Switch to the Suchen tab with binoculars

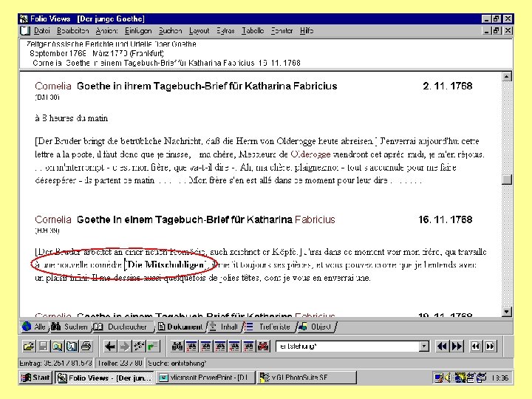tap(71, 327)
